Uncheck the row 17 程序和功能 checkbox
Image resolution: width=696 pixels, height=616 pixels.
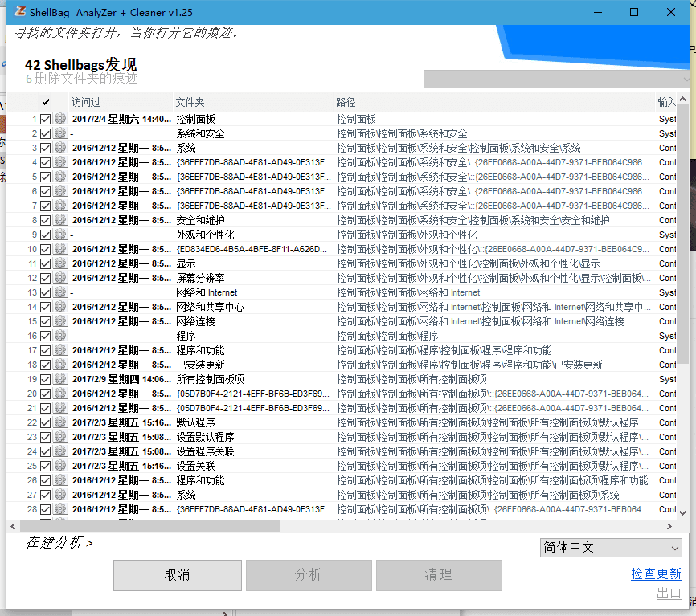(x=45, y=350)
